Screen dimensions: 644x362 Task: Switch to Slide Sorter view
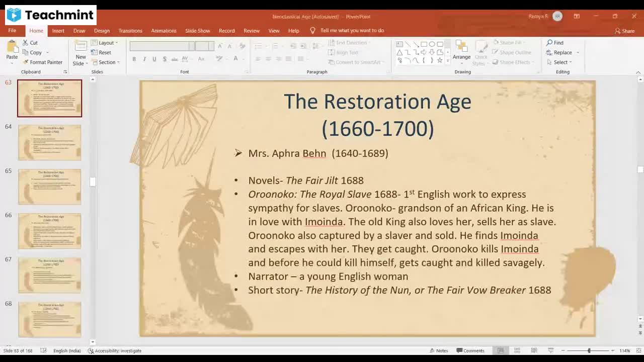pos(517,350)
